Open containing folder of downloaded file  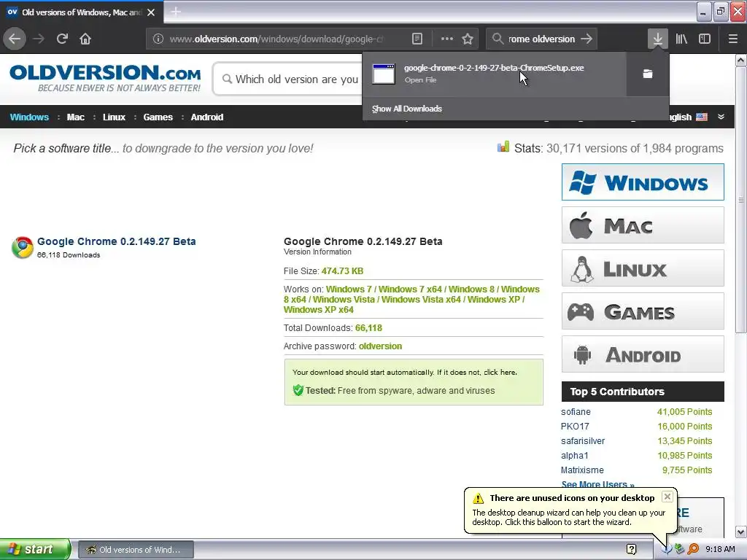tap(648, 74)
